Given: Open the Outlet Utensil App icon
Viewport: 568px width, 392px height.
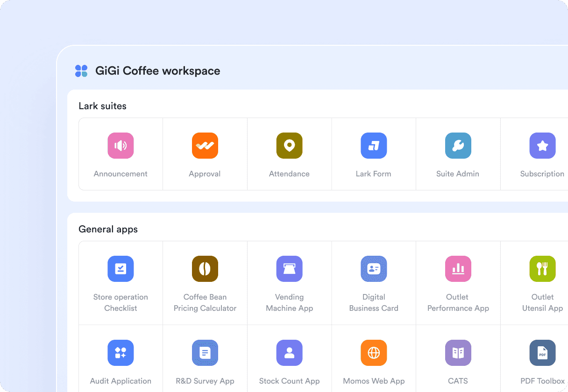Looking at the screenshot, I should [x=542, y=269].
